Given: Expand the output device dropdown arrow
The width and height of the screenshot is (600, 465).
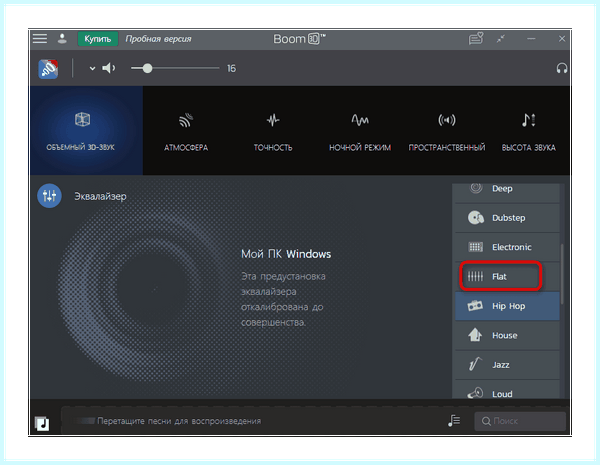Looking at the screenshot, I should tap(92, 69).
